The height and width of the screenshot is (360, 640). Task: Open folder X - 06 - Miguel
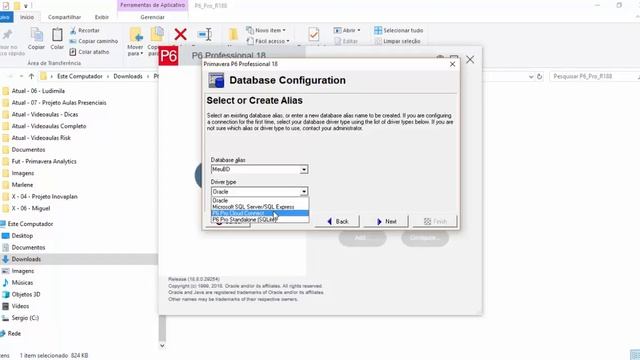31,208
